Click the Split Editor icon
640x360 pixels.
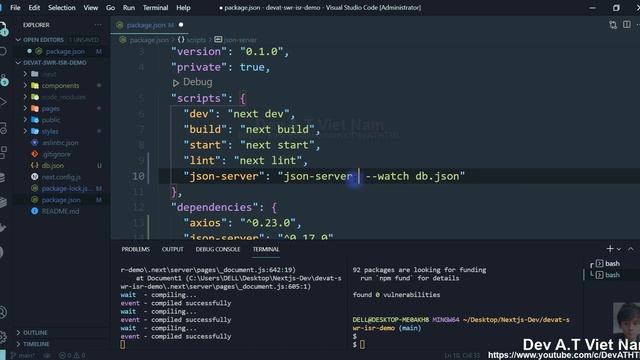tap(627, 25)
